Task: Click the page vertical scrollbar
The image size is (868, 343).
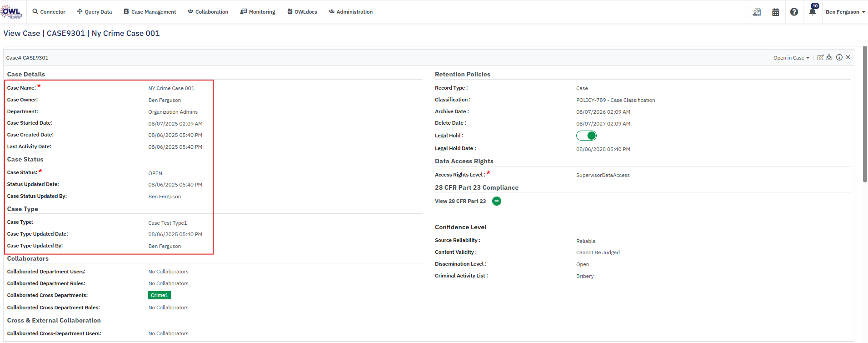Action: [865, 114]
